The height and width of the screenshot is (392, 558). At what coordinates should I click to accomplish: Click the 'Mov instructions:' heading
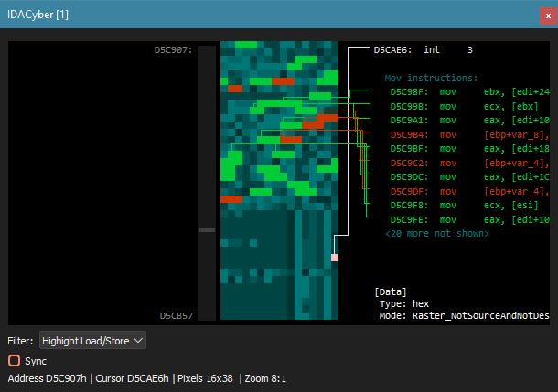click(431, 78)
